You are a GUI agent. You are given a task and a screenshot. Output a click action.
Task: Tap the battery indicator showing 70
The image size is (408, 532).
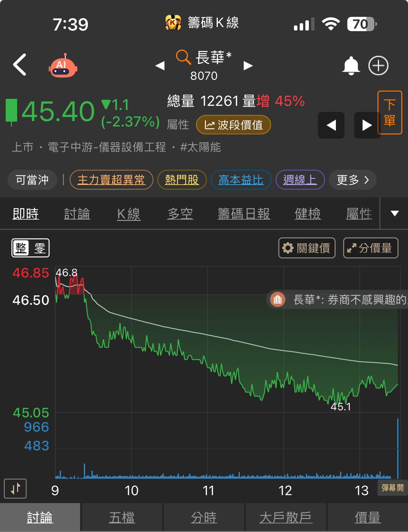coord(362,24)
